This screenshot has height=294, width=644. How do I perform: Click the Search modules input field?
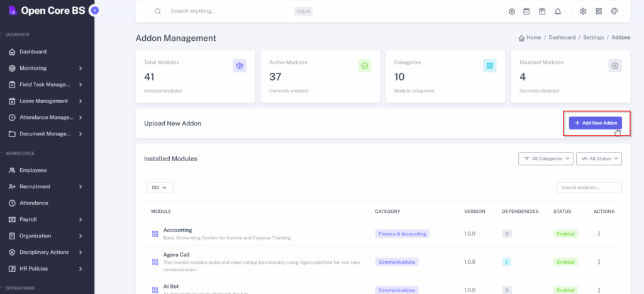(x=589, y=188)
